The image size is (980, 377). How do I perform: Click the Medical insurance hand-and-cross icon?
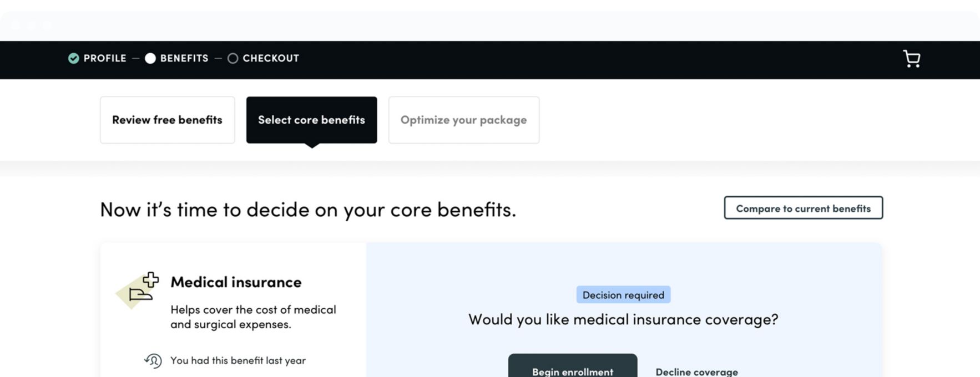pos(139,288)
